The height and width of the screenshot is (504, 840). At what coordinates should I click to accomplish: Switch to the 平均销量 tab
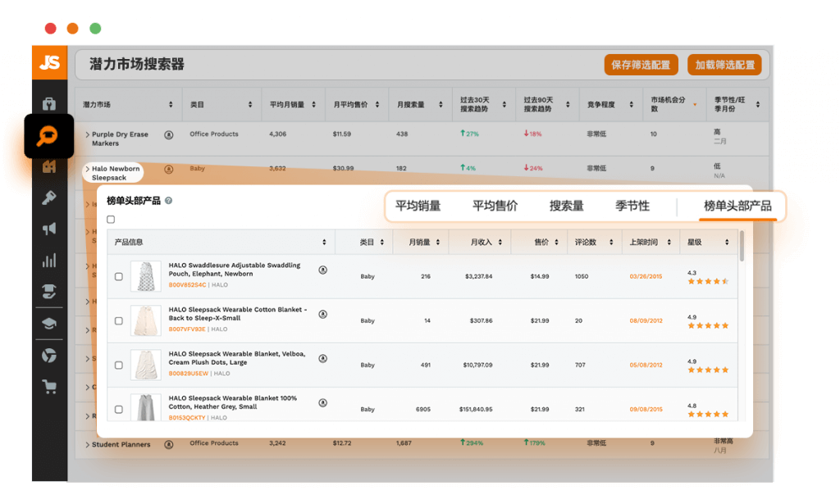418,206
